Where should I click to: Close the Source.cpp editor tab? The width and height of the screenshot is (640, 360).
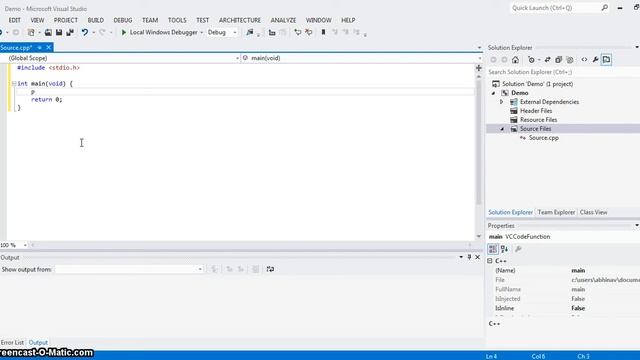pos(49,48)
